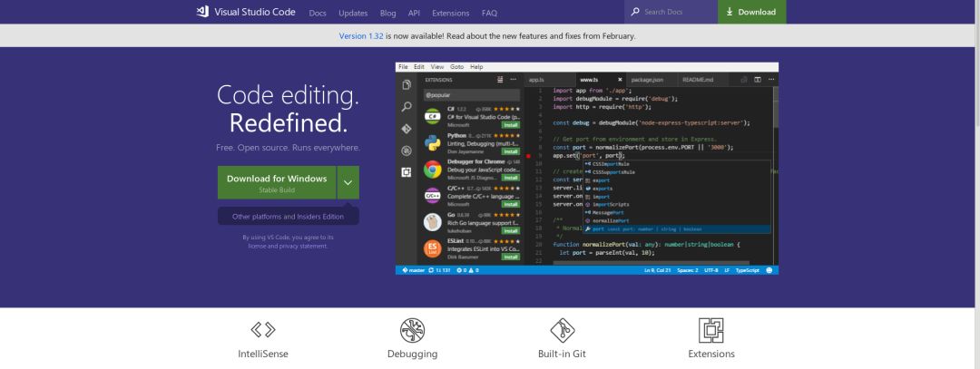Image resolution: width=980 pixels, height=369 pixels.
Task: Click the Built-in Git feature label
Action: [x=562, y=354]
